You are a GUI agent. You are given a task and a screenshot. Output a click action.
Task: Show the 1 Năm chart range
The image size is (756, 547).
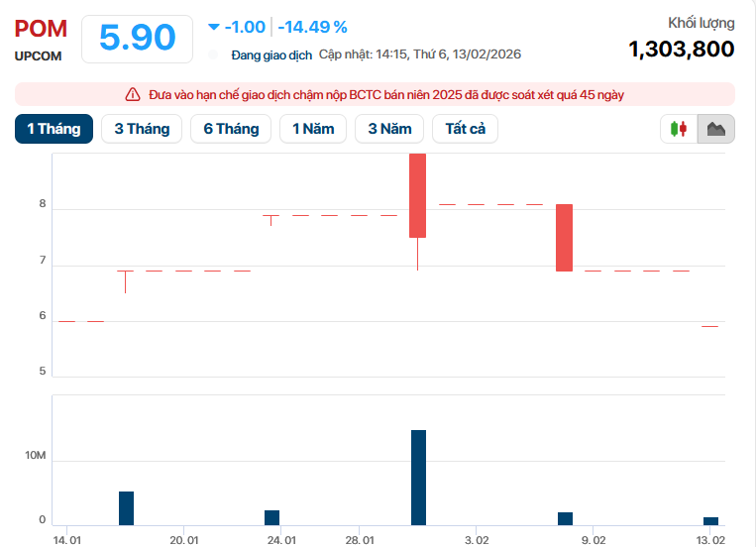coord(312,129)
